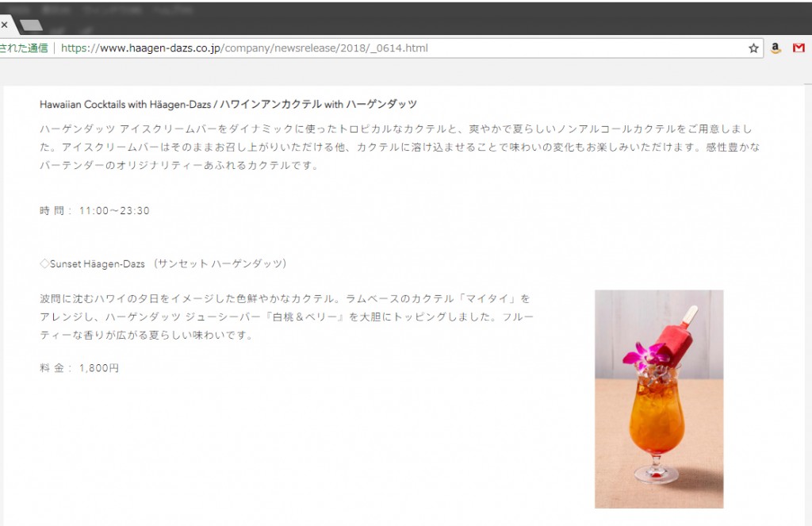Click the paragraph starting "波間に沈むハワイの夕日"
This screenshot has height=526, width=812.
tap(286, 317)
